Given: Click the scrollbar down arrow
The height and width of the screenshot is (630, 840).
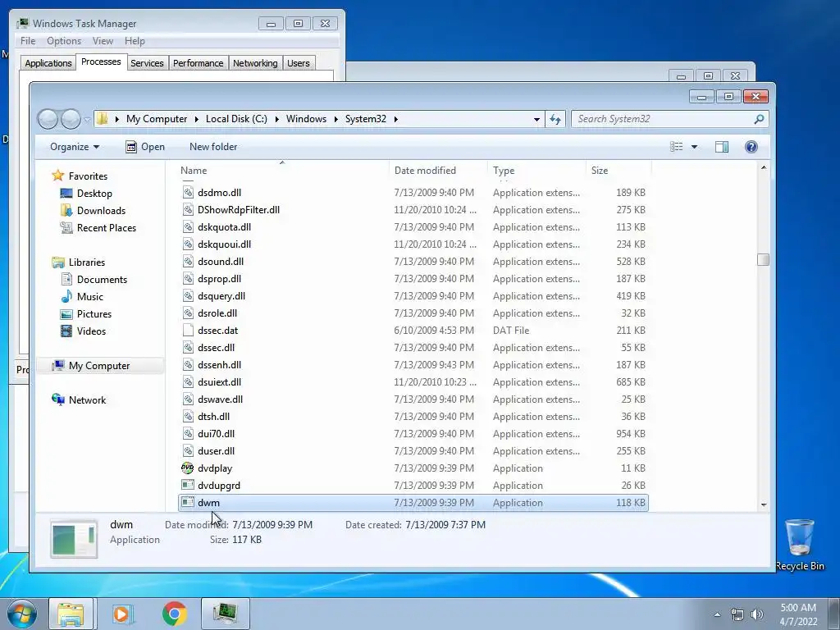Looking at the screenshot, I should pyautogui.click(x=764, y=504).
